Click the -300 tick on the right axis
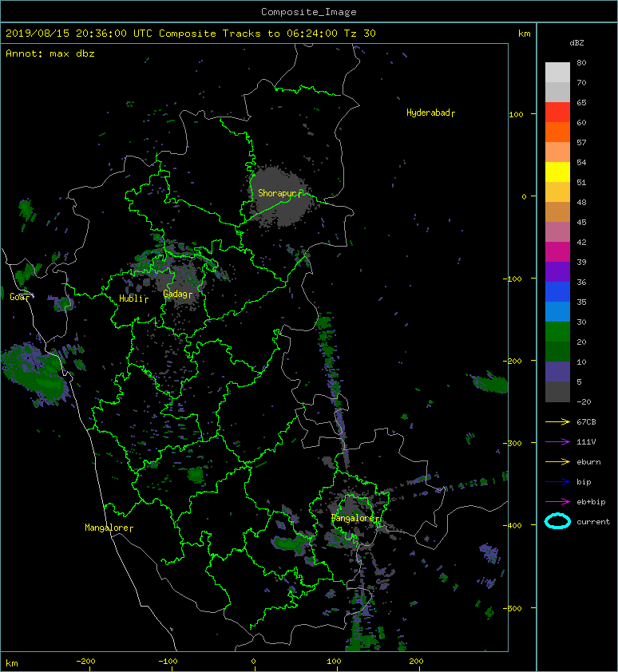This screenshot has width=618, height=672. [x=513, y=443]
